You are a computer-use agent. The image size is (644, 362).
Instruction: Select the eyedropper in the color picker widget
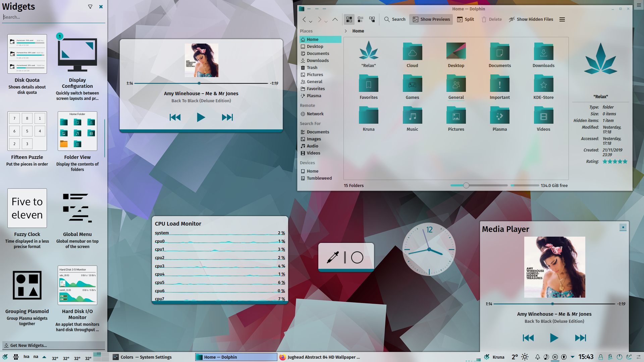point(332,257)
